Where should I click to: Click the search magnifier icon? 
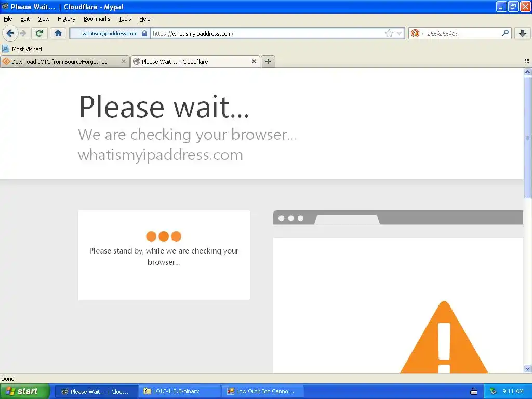click(x=505, y=33)
